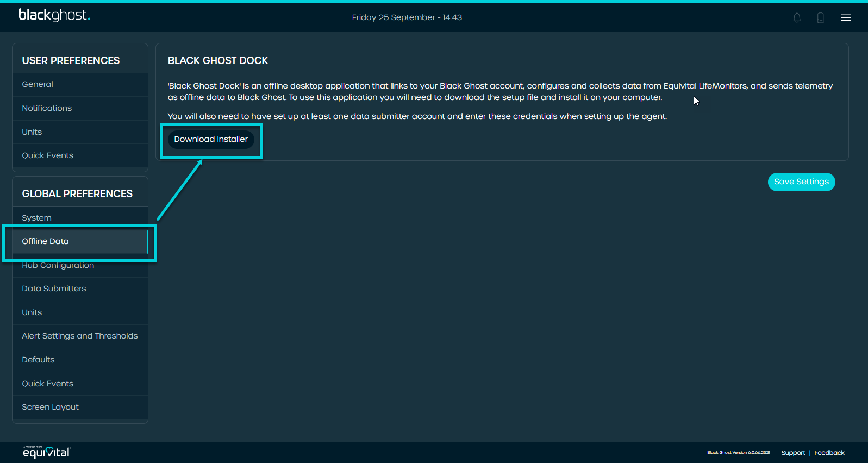Select Units under User Preferences
Viewport: 868px width, 463px height.
click(x=80, y=132)
